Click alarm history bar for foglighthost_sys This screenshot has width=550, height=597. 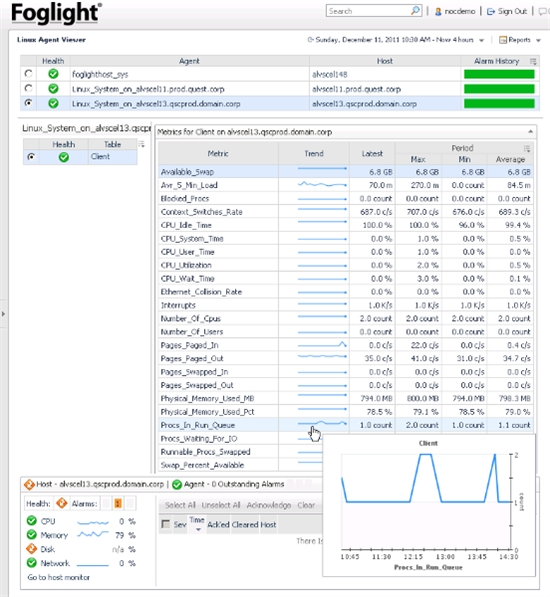pos(499,74)
